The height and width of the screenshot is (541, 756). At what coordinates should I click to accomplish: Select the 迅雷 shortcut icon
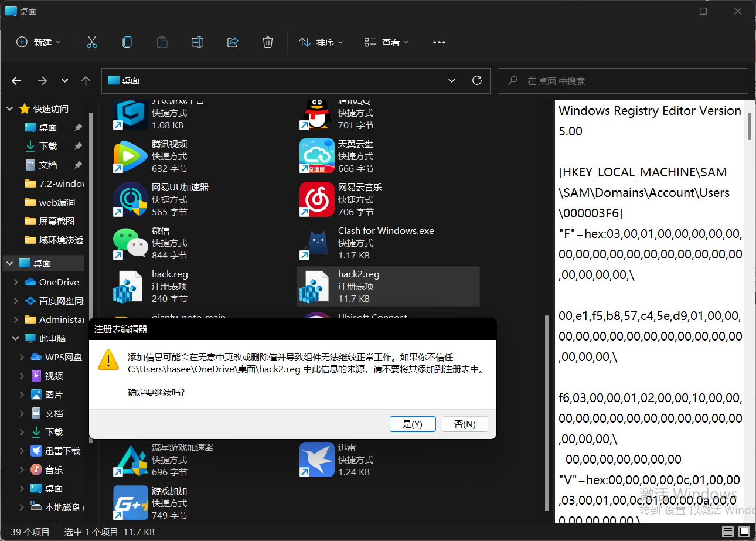coord(316,460)
